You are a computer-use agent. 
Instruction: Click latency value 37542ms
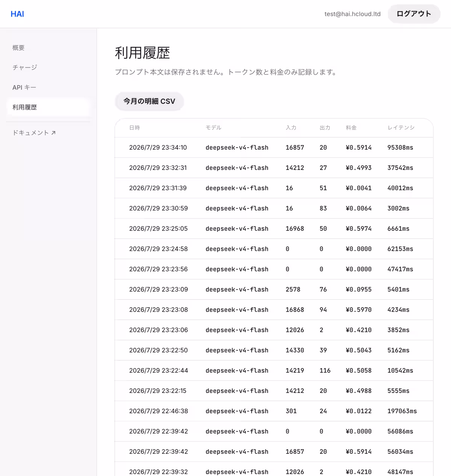tap(400, 168)
